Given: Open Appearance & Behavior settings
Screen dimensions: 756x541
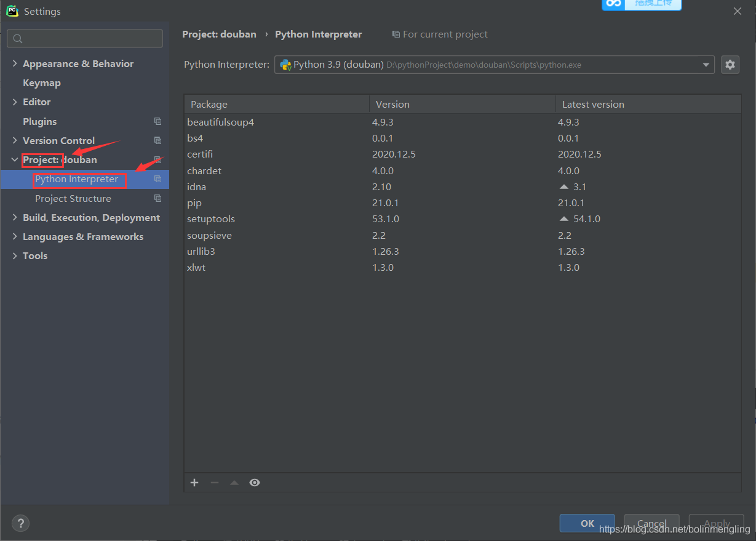Looking at the screenshot, I should 78,63.
